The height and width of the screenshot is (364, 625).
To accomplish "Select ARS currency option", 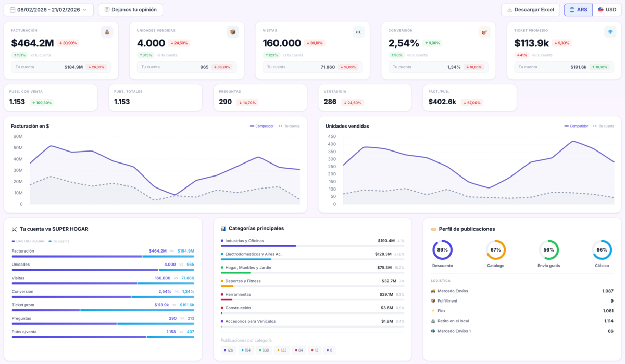I will click(578, 10).
